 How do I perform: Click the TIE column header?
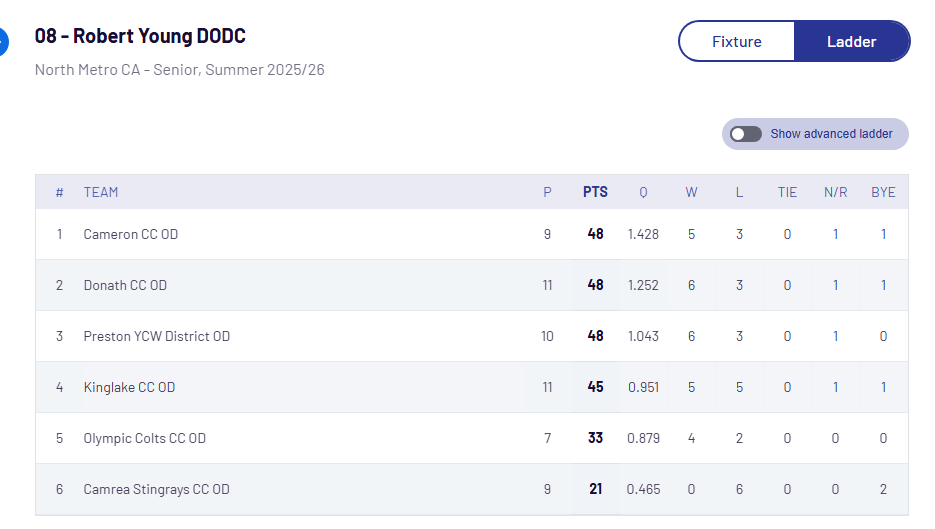pos(787,192)
